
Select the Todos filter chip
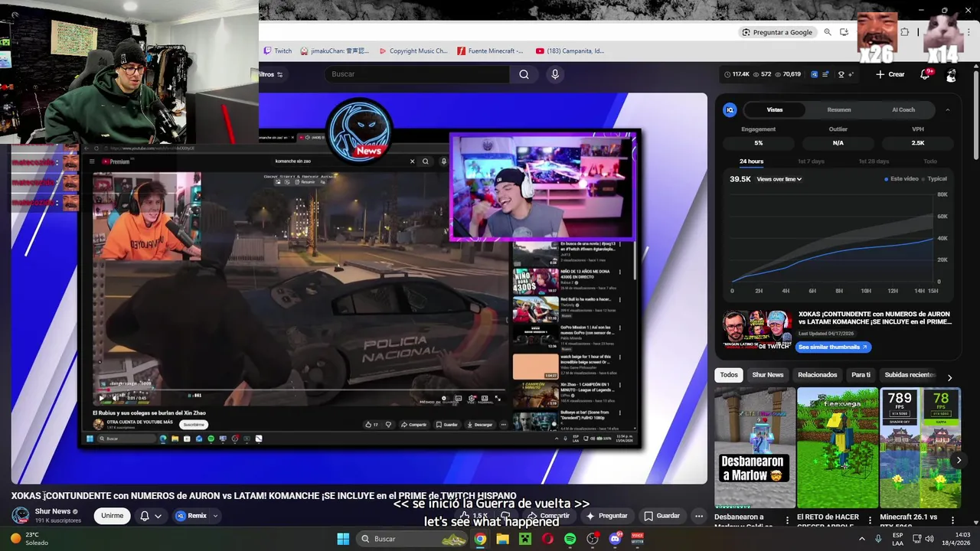[x=729, y=375]
